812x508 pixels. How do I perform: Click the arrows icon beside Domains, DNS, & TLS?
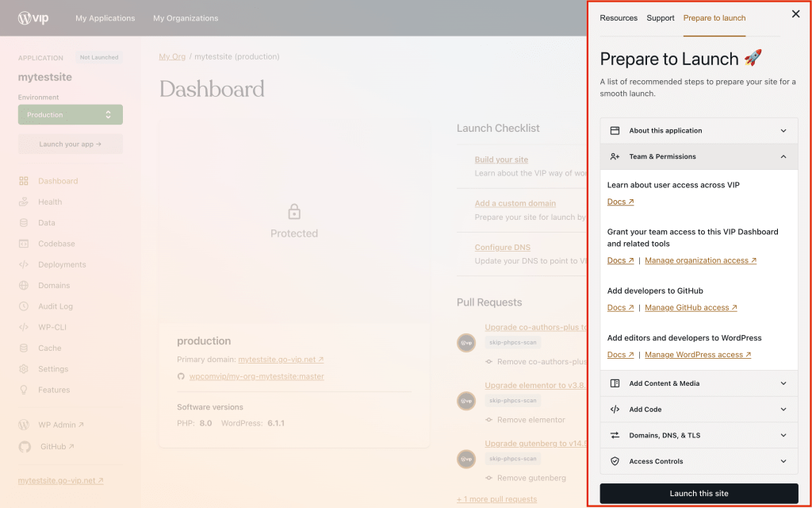point(615,436)
